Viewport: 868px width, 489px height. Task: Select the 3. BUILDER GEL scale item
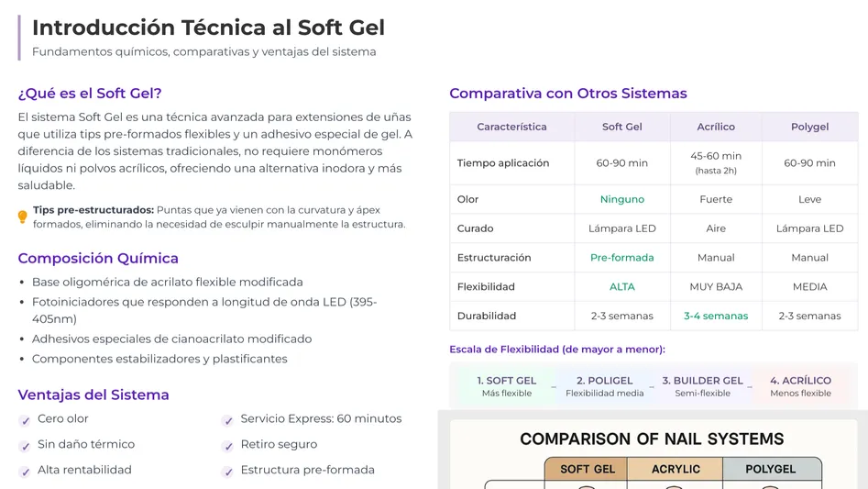pyautogui.click(x=702, y=386)
